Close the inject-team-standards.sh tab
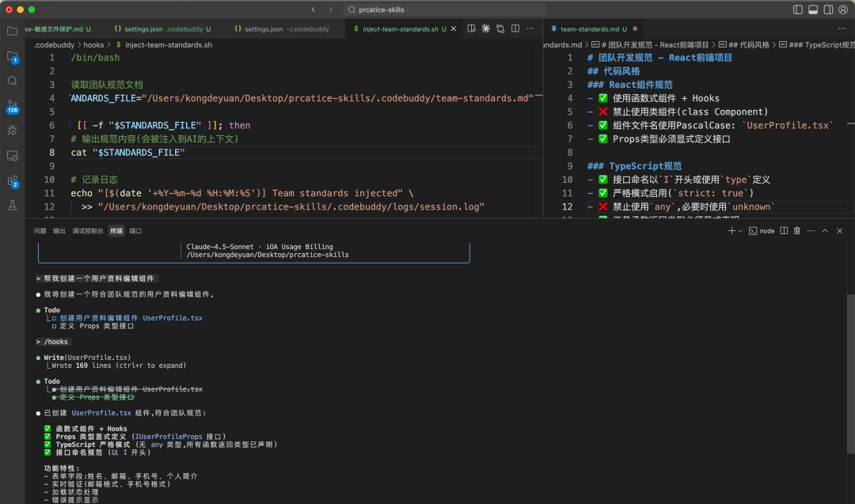The height and width of the screenshot is (504, 855). pyautogui.click(x=453, y=28)
